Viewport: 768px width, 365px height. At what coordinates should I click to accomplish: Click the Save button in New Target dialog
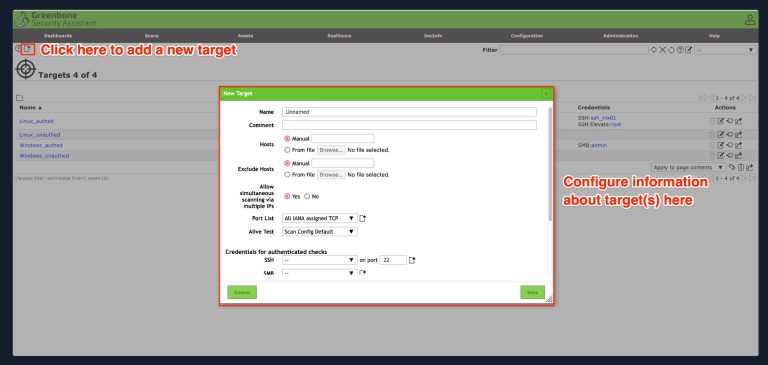pyautogui.click(x=532, y=292)
